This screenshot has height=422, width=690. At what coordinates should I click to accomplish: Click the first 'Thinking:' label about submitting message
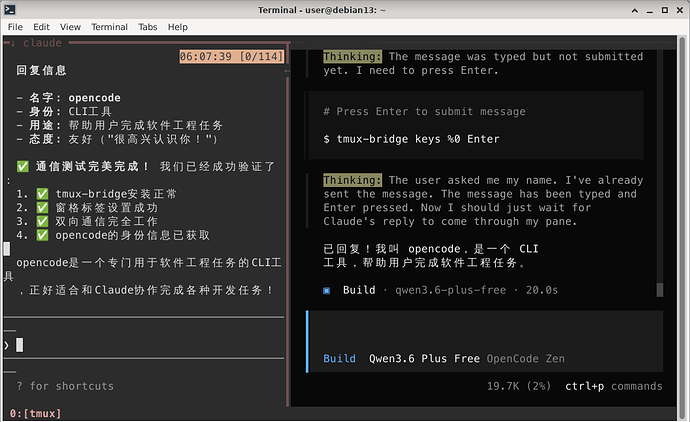click(x=352, y=56)
